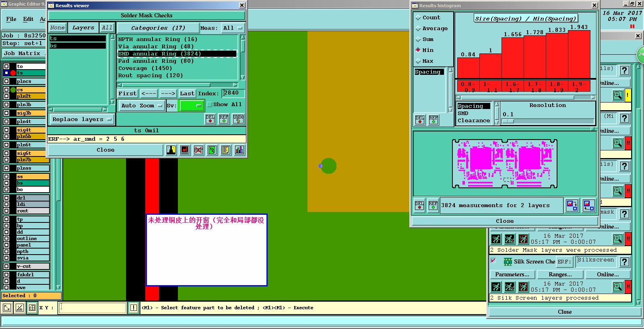Click magnifier icon in Solder Mask results row
This screenshot has width=644, height=329.
click(x=618, y=239)
